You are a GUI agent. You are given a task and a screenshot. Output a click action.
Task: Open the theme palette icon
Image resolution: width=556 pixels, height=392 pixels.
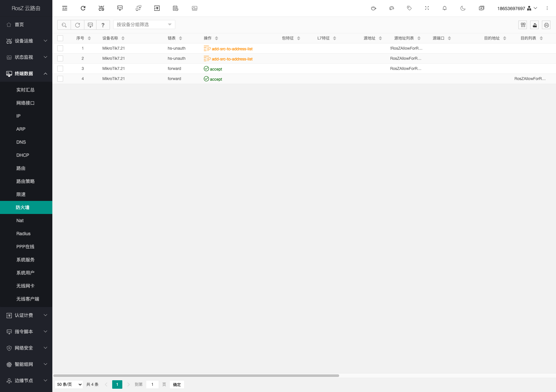click(x=391, y=8)
